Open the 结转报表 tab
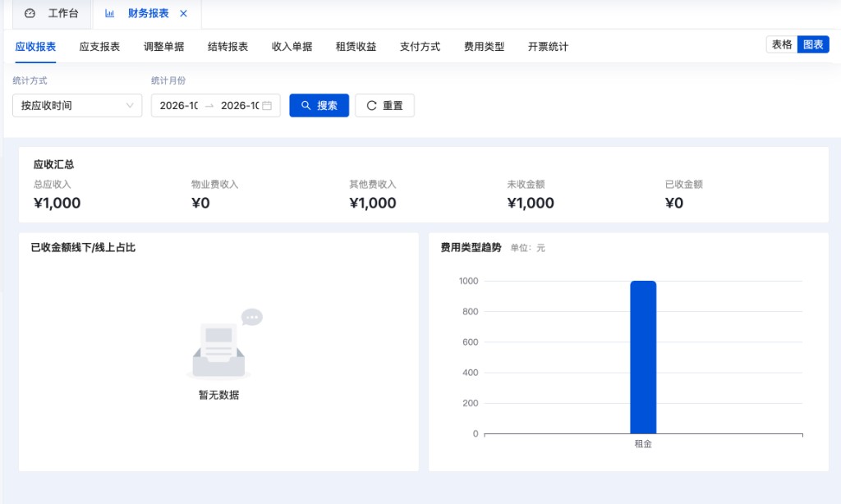This screenshot has height=504, width=841. pos(228,47)
